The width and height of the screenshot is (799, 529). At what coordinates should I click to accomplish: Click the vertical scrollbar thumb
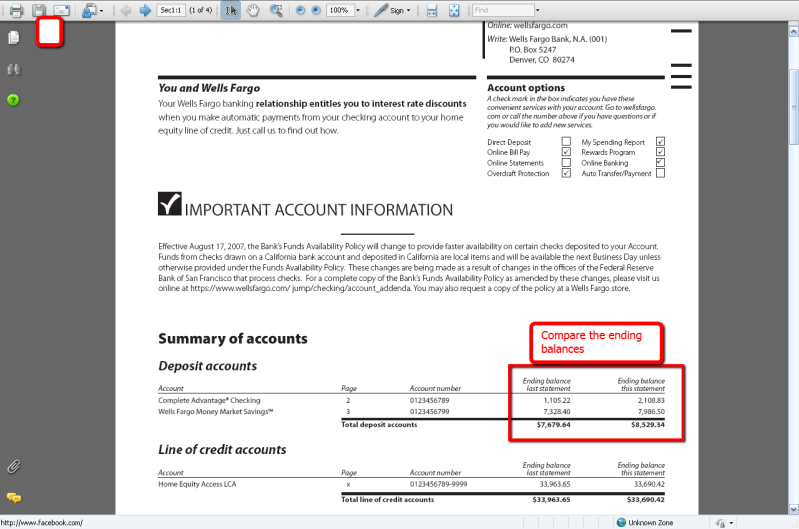pyautogui.click(x=793, y=107)
